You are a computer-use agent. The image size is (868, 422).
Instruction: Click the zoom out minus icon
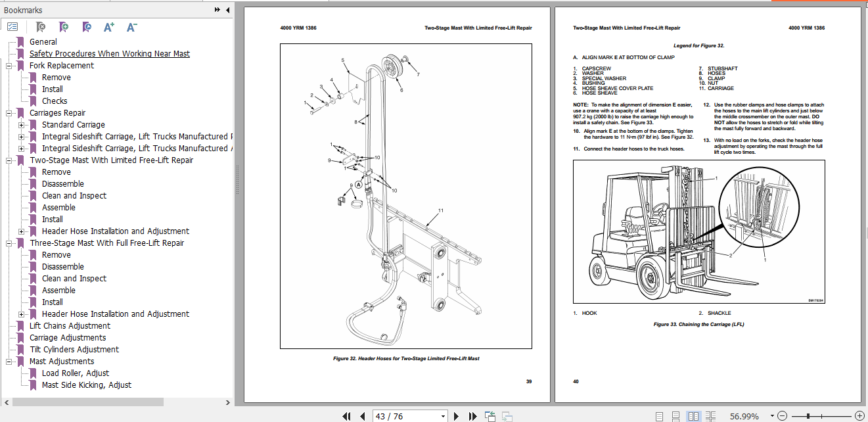click(x=782, y=415)
